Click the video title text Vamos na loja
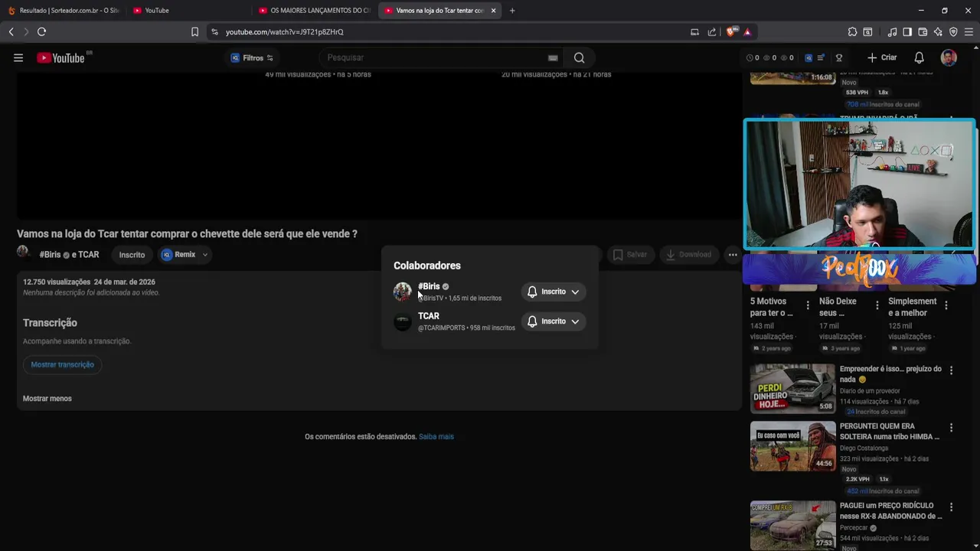This screenshot has height=551, width=980. (187, 234)
